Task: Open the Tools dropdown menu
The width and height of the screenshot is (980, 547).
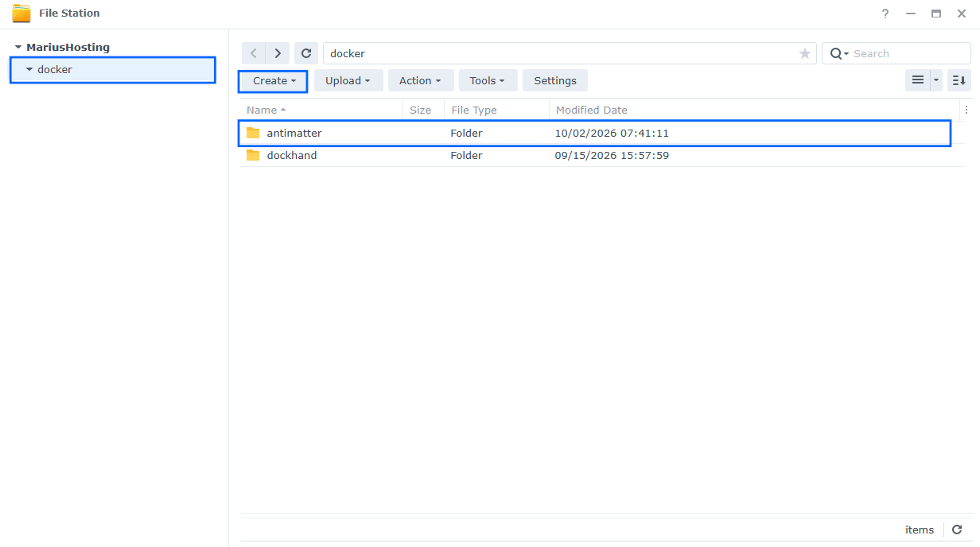Action: (488, 80)
